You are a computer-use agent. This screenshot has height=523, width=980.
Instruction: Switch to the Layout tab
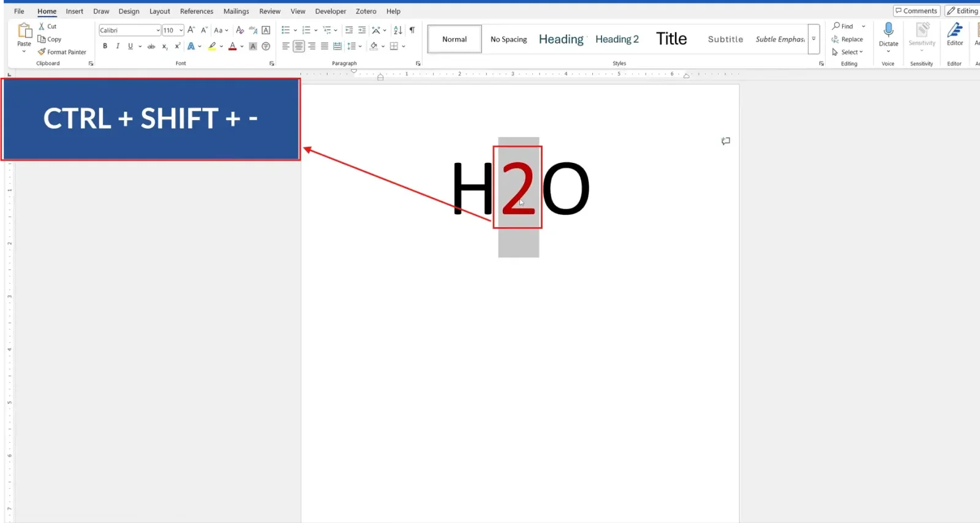tap(160, 11)
